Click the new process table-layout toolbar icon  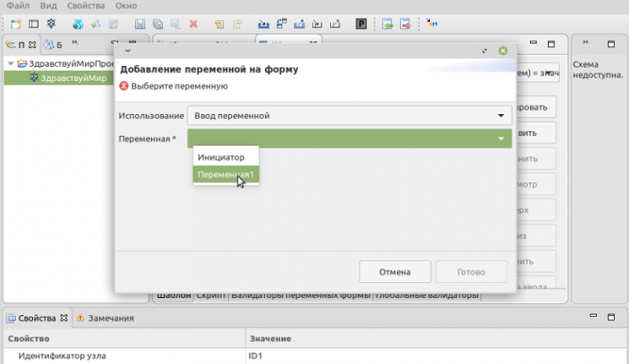coord(34,24)
